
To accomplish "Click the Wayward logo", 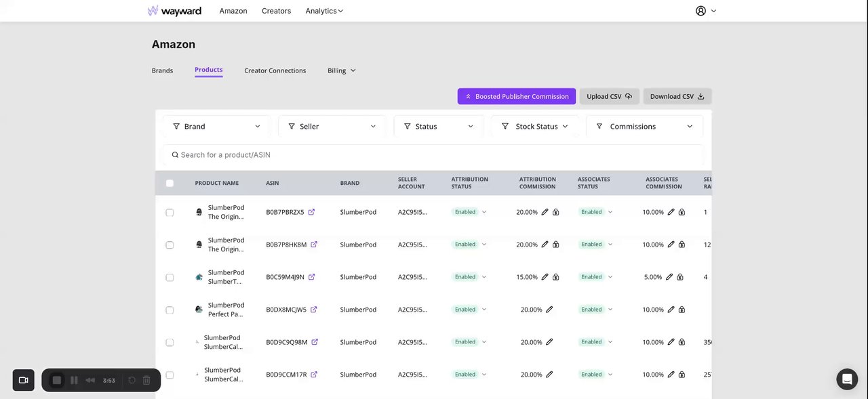I will click(x=174, y=11).
